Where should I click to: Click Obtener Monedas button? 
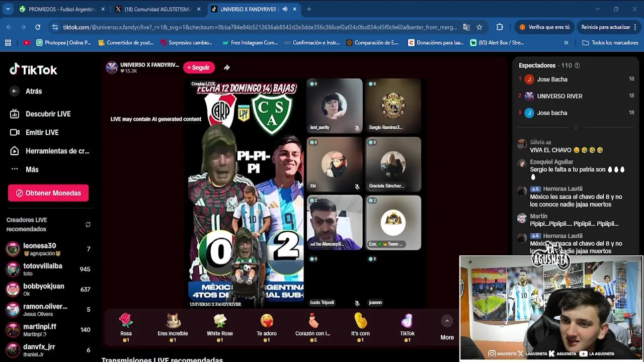click(x=48, y=193)
